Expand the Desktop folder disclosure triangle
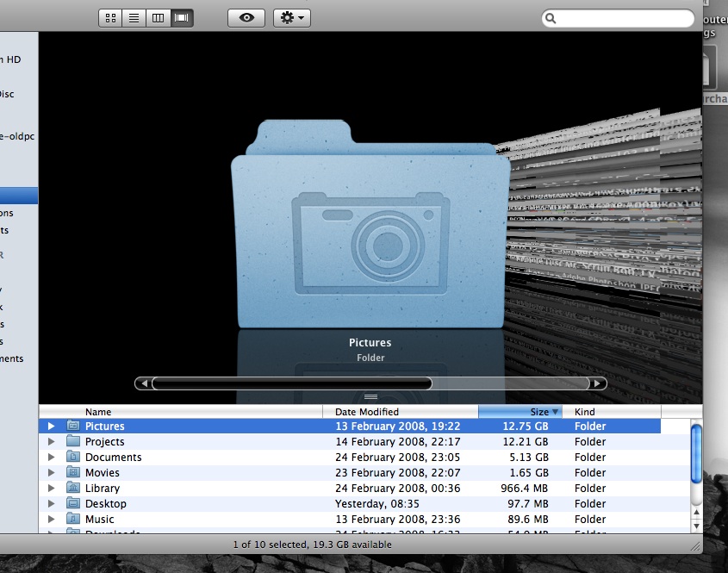Screen dimensions: 728x573 pos(51,503)
